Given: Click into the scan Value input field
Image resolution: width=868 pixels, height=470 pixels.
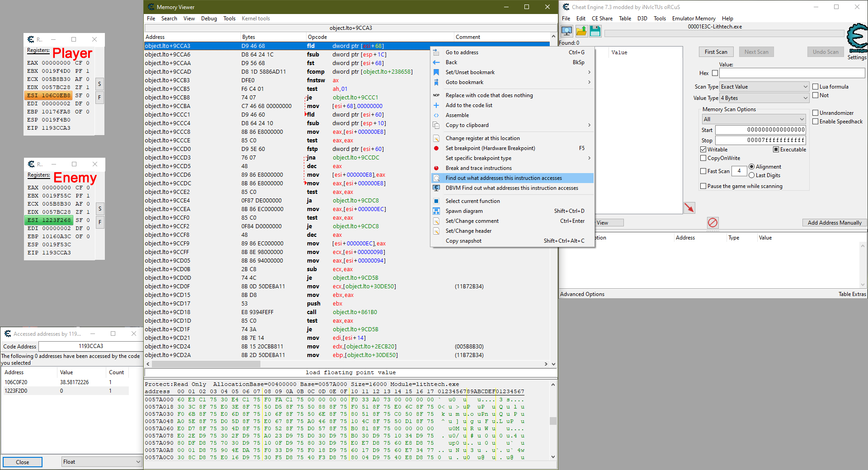Looking at the screenshot, I should click(x=792, y=73).
